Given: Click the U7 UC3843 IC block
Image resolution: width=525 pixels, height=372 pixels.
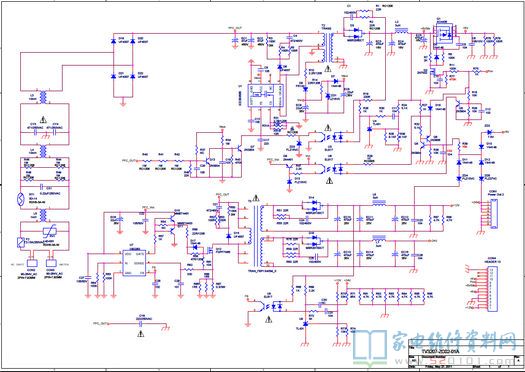Looking at the screenshot, I should coord(134,263).
